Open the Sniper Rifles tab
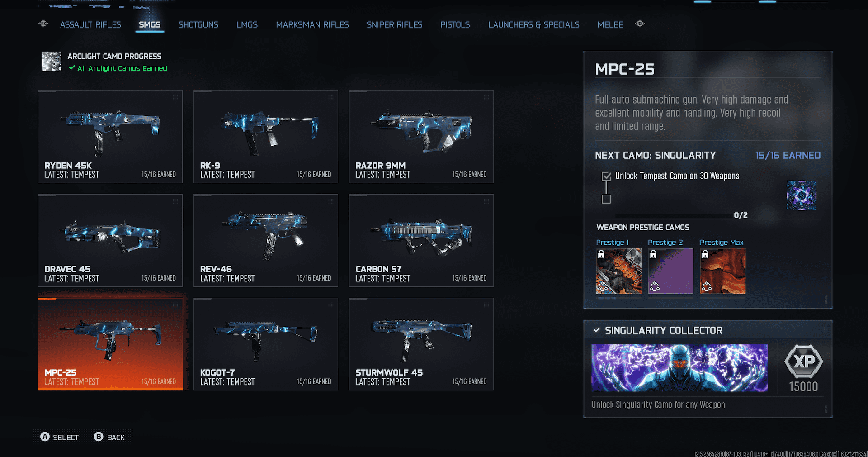 coord(394,24)
